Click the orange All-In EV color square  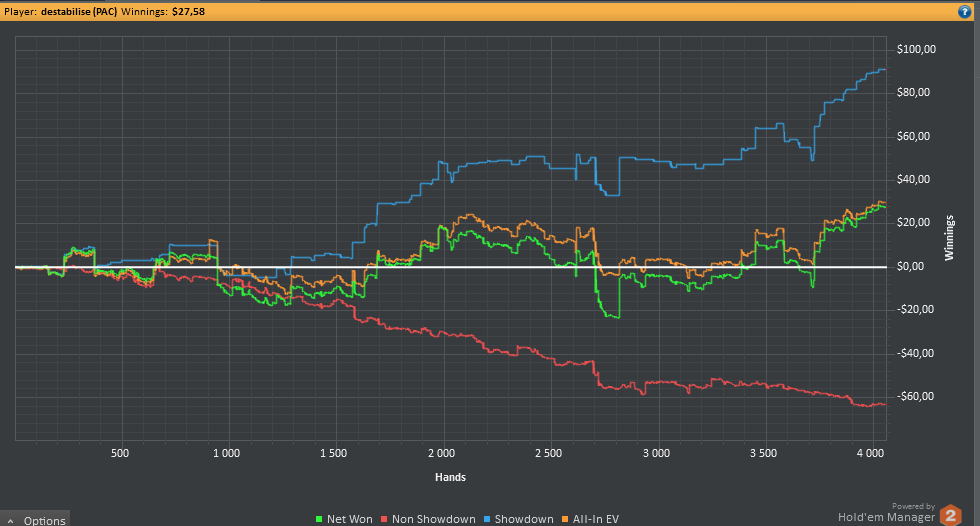click(x=566, y=519)
